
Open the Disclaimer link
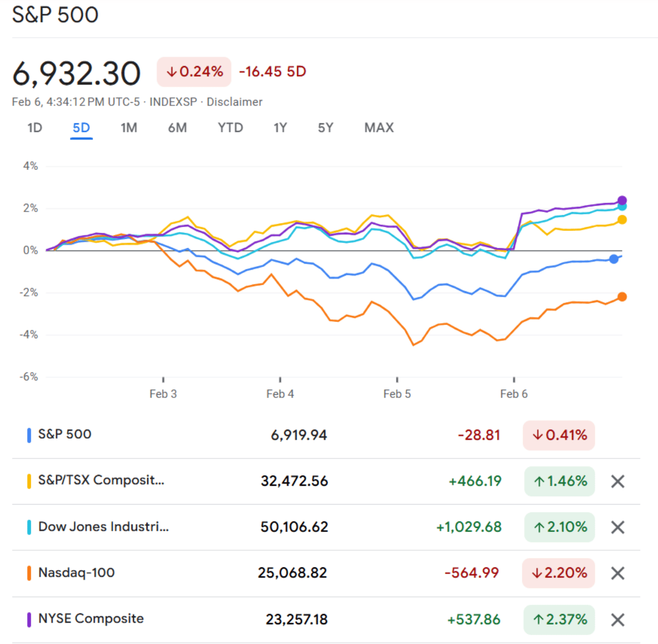coord(235,102)
